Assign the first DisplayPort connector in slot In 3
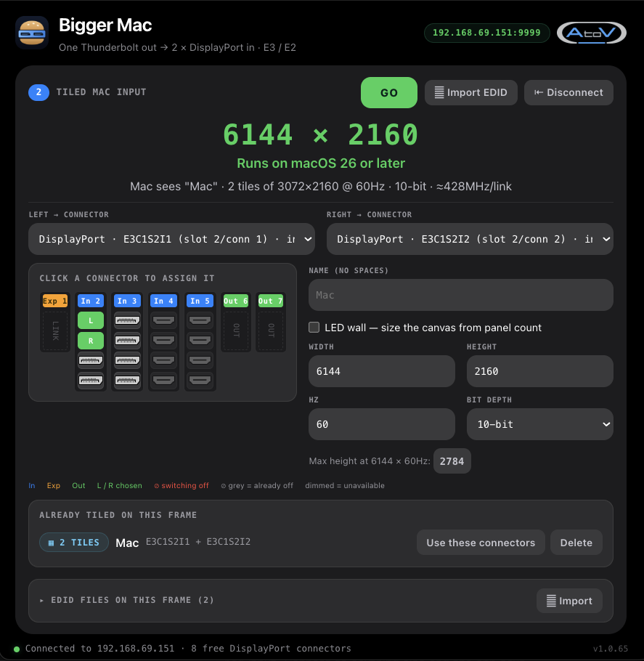 [127, 320]
